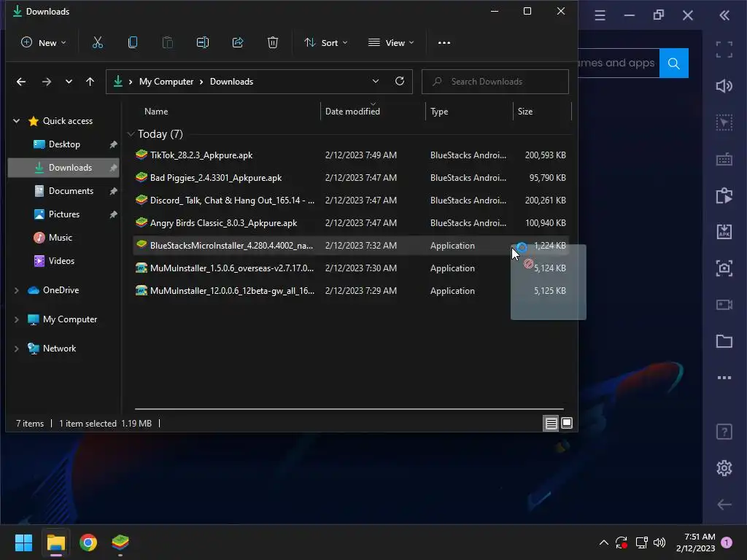Select TikTok_28.2.3_Apkpure.apk file
747x560 pixels.
(351, 155)
